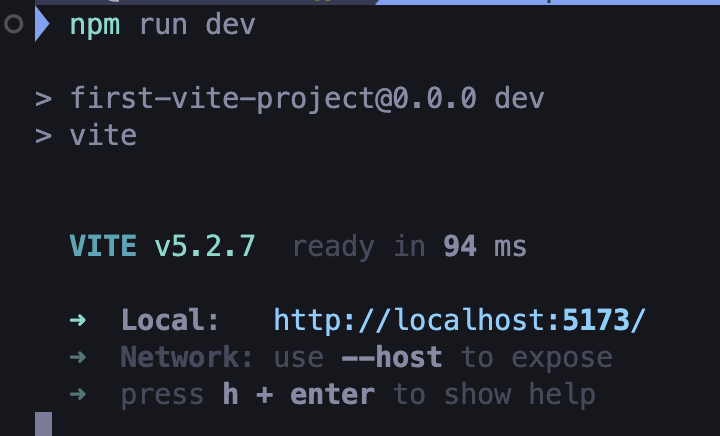
Task: Click the 'ready in 94 ms' text
Action: coord(410,247)
